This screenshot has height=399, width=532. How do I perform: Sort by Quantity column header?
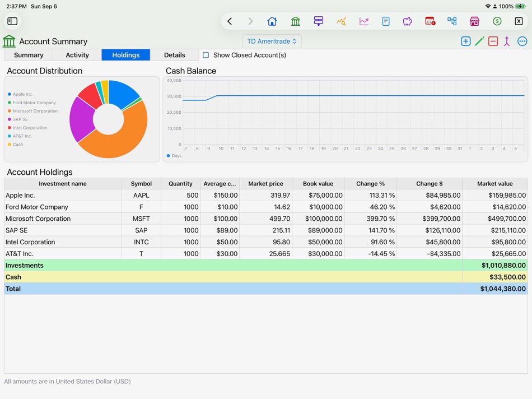180,184
